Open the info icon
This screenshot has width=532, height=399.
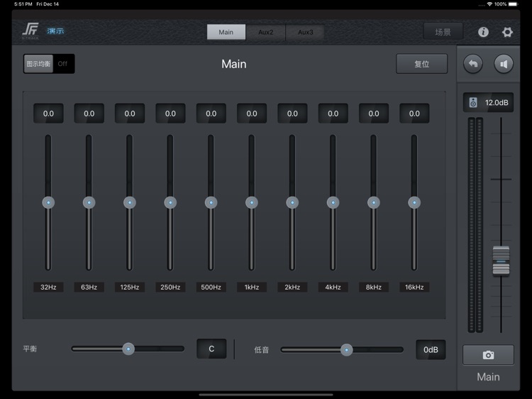pyautogui.click(x=483, y=32)
